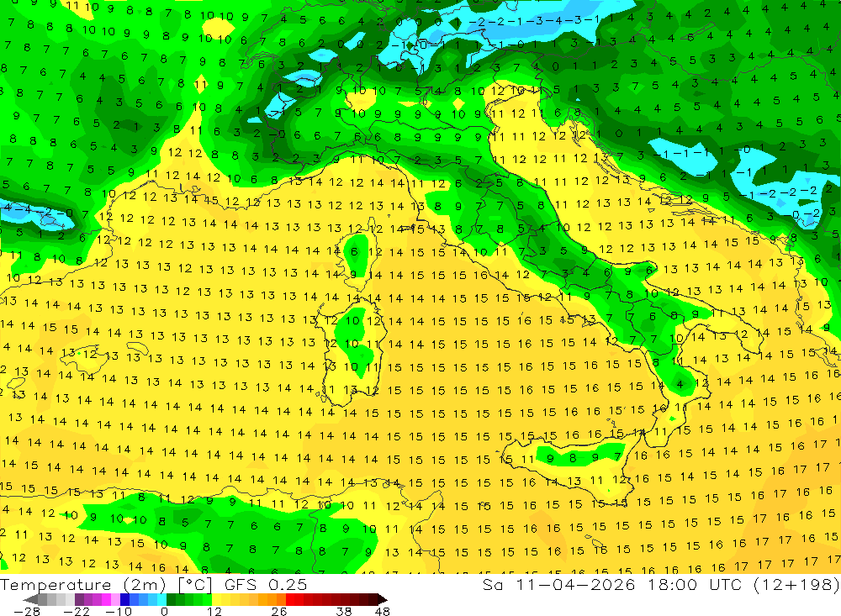Click the "[°C]" unit label
The width and height of the screenshot is (841, 616).
coord(195,584)
